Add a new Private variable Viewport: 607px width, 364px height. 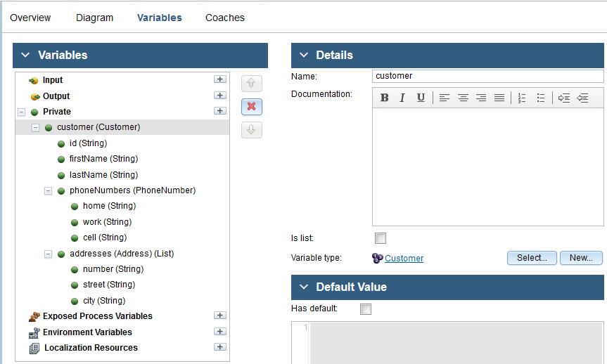[x=220, y=110]
